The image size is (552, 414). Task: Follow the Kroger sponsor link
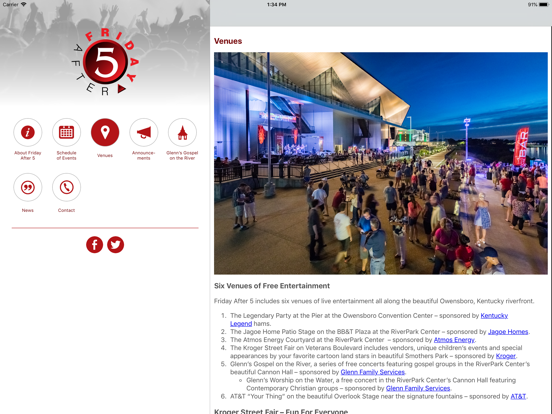pyautogui.click(x=506, y=356)
